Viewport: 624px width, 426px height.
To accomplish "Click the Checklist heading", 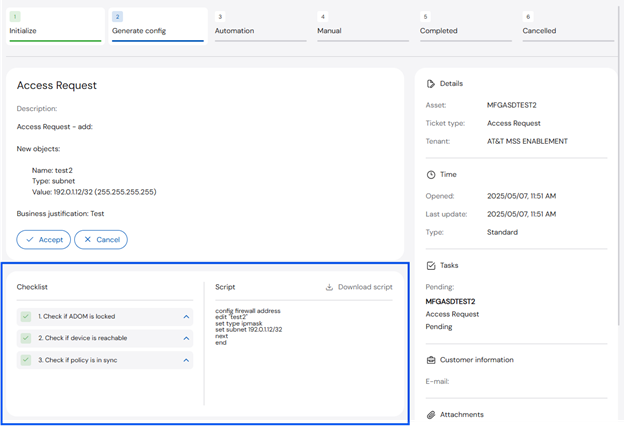I will (32, 287).
